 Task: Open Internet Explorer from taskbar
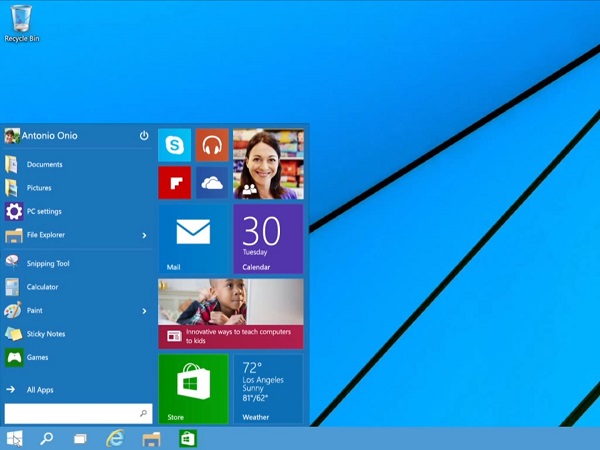coord(115,438)
